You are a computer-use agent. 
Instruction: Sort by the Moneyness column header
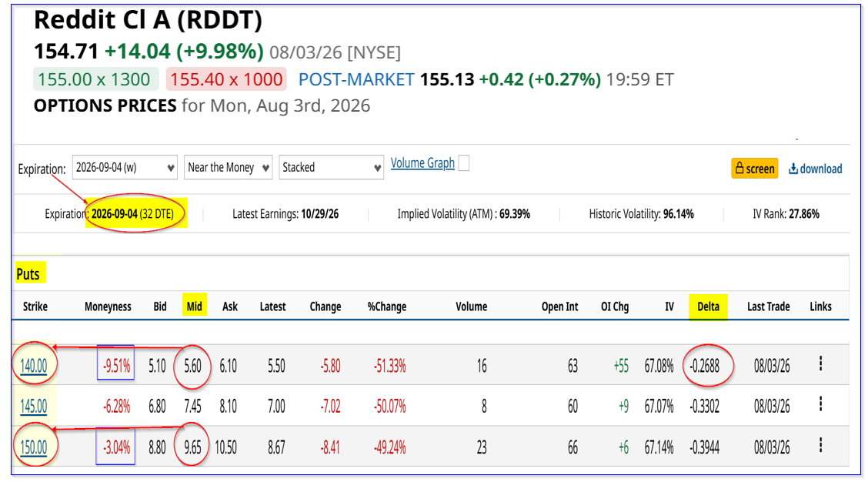click(x=108, y=307)
